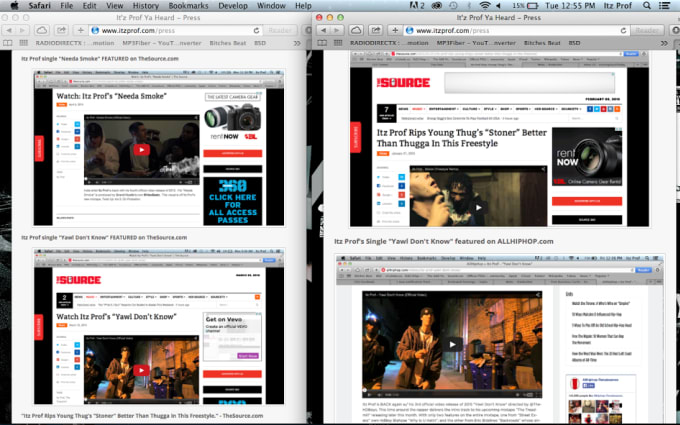
Task: Open Notification Center list icon
Action: tap(664, 6)
